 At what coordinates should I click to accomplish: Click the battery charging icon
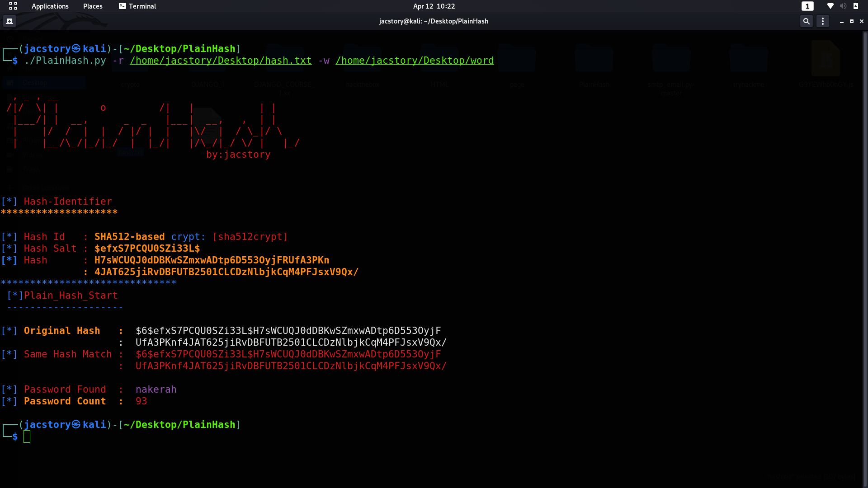[x=856, y=6]
